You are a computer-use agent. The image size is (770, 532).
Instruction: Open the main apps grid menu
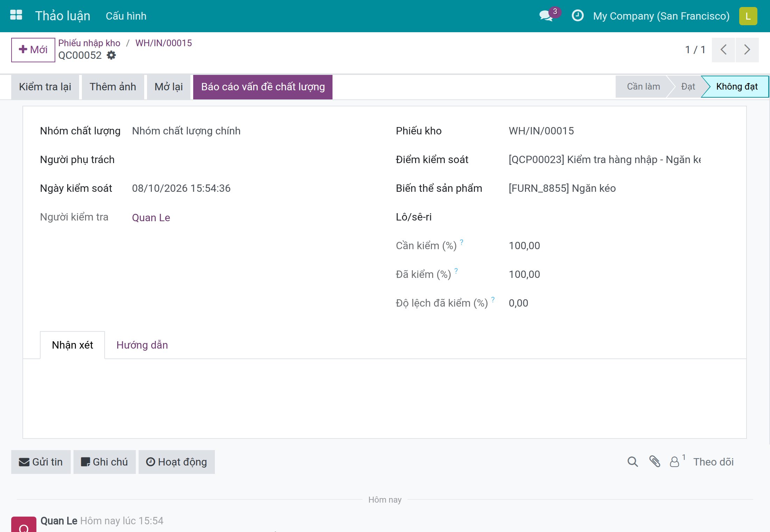click(16, 15)
